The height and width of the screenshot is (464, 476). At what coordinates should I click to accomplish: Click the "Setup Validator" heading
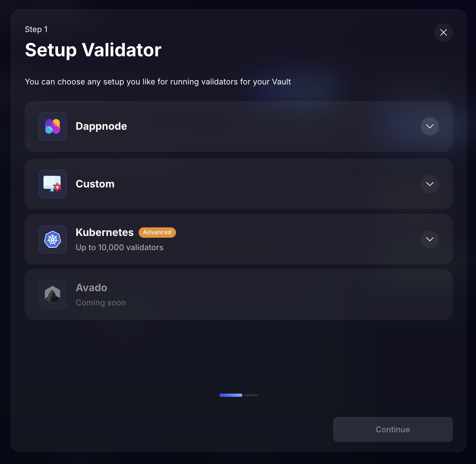(93, 50)
